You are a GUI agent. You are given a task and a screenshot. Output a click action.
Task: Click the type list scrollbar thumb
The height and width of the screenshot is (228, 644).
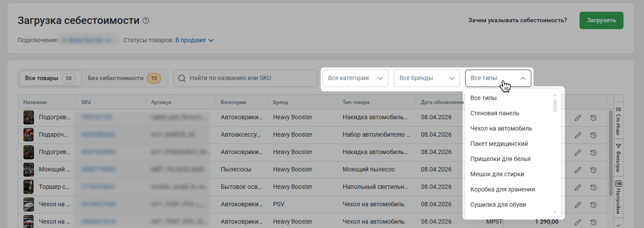555,106
